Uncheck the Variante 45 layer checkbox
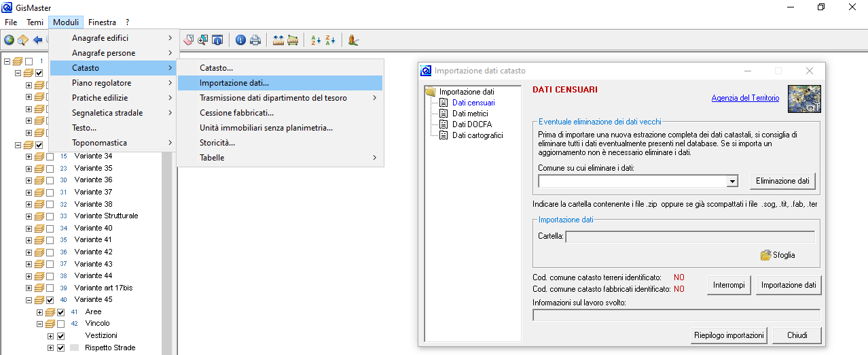This screenshot has height=355, width=868. (50, 300)
